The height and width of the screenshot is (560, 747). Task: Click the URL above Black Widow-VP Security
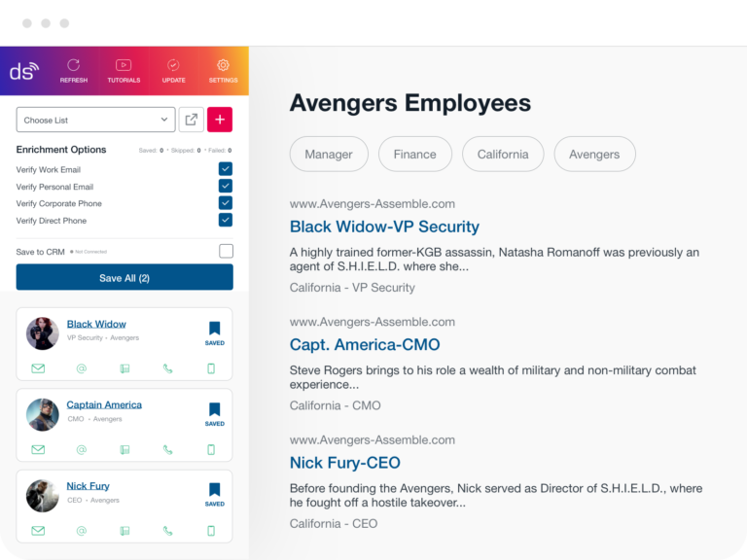pos(373,204)
